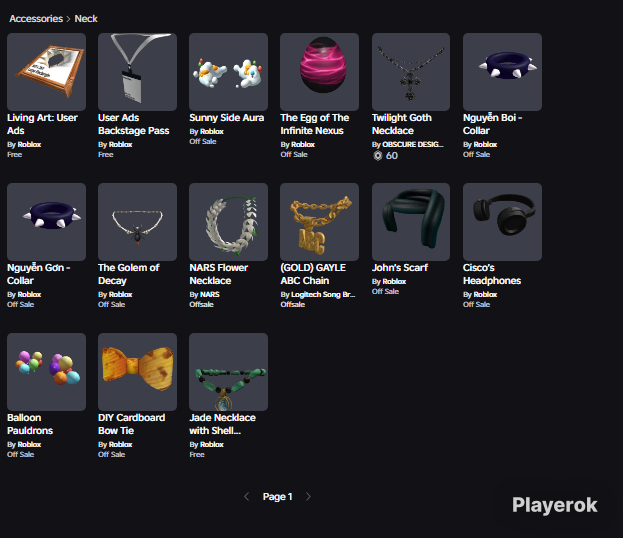623x538 pixels.
Task: Click the Logitech Song Br... creator link
Action: (x=323, y=294)
